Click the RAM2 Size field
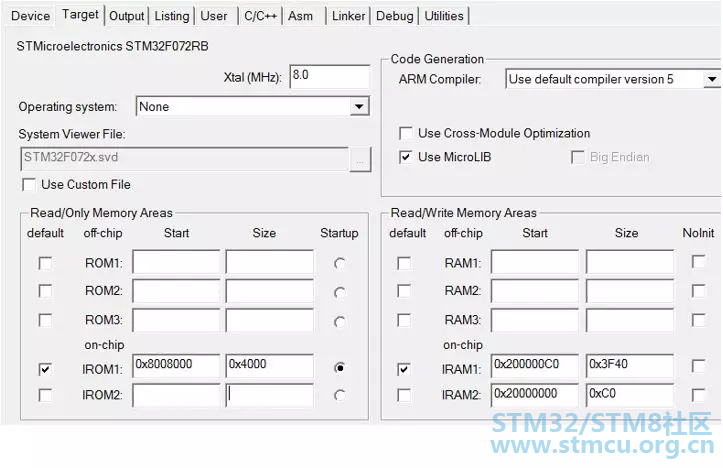Viewport: 723px width, 468px height. click(x=630, y=290)
